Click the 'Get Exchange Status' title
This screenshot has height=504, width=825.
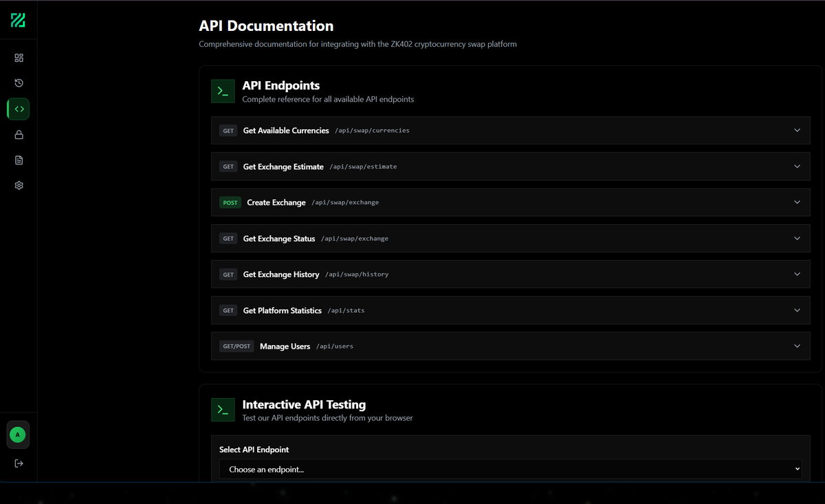[279, 239]
